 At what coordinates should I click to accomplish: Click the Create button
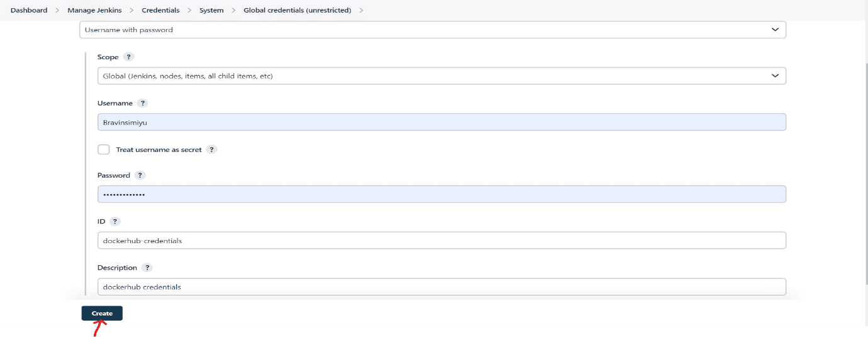click(x=102, y=313)
